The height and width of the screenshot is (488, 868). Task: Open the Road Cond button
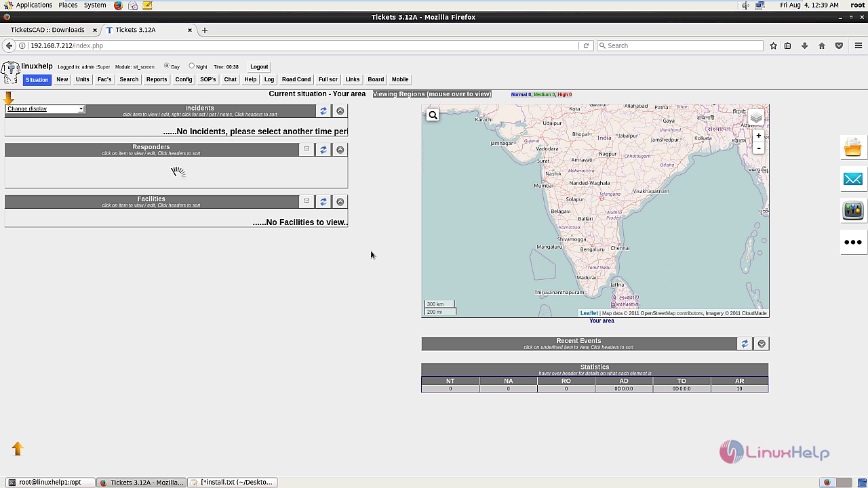[x=296, y=79]
